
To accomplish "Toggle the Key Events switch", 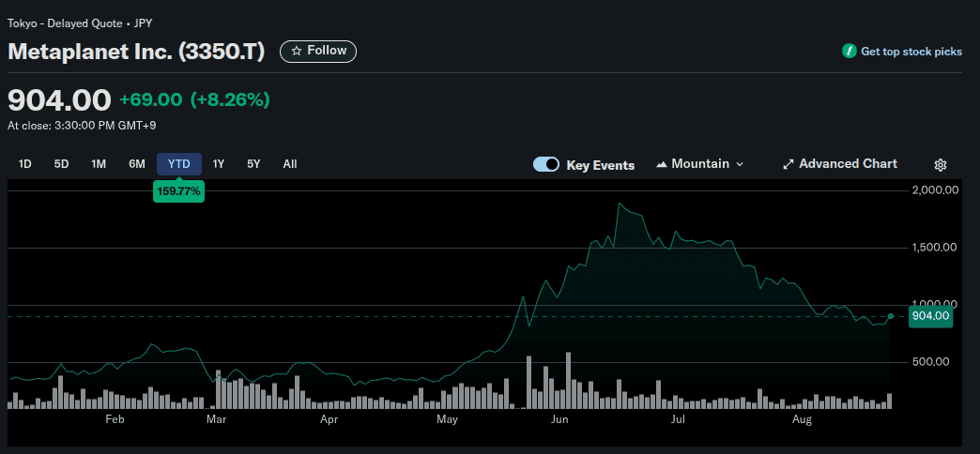I will pyautogui.click(x=545, y=165).
